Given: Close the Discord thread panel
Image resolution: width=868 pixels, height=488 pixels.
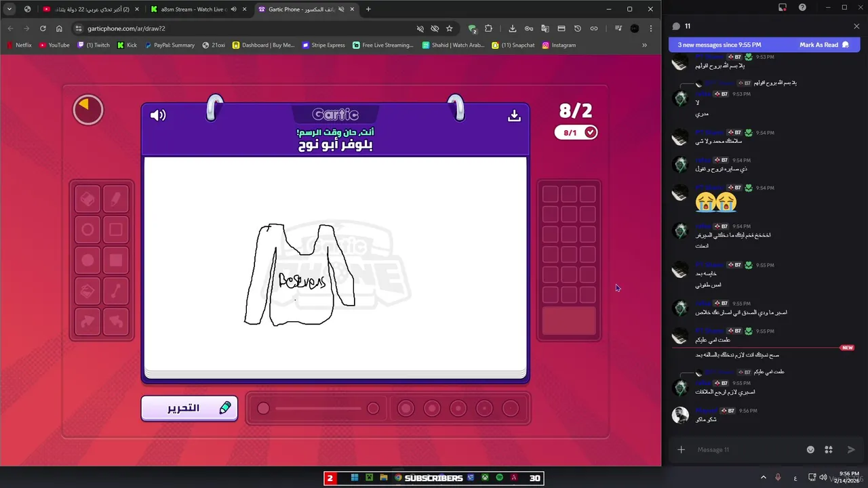Looking at the screenshot, I should (x=856, y=26).
